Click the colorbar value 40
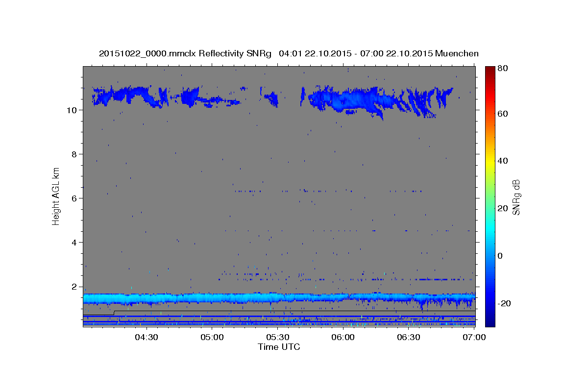This screenshot has width=588, height=392. coord(504,161)
